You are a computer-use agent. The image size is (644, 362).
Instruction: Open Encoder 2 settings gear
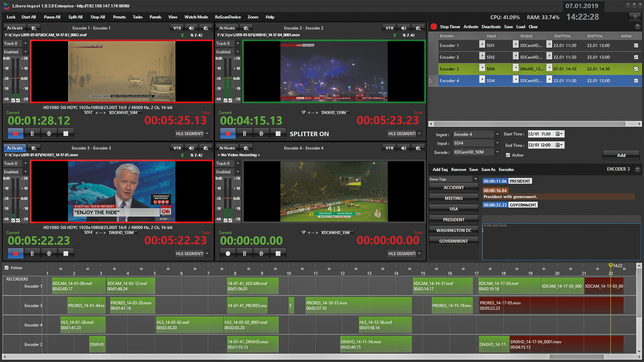(246, 28)
